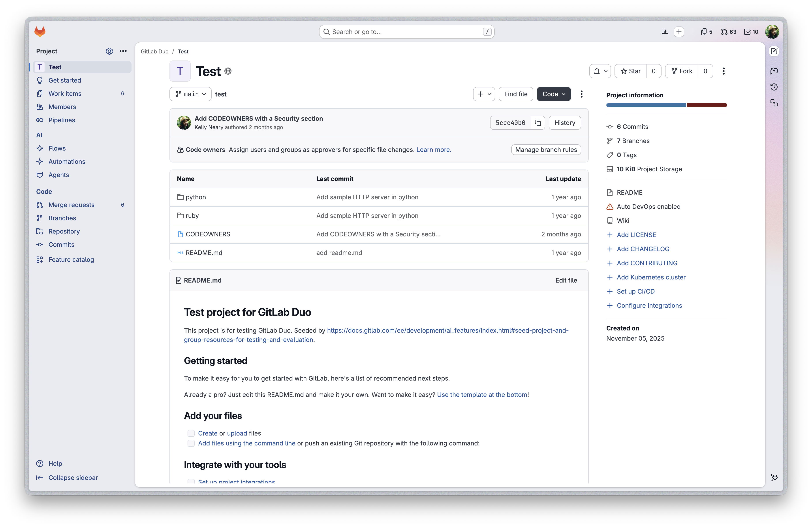Open the sidebar more options ellipsis
The height and width of the screenshot is (528, 812).
(x=123, y=51)
